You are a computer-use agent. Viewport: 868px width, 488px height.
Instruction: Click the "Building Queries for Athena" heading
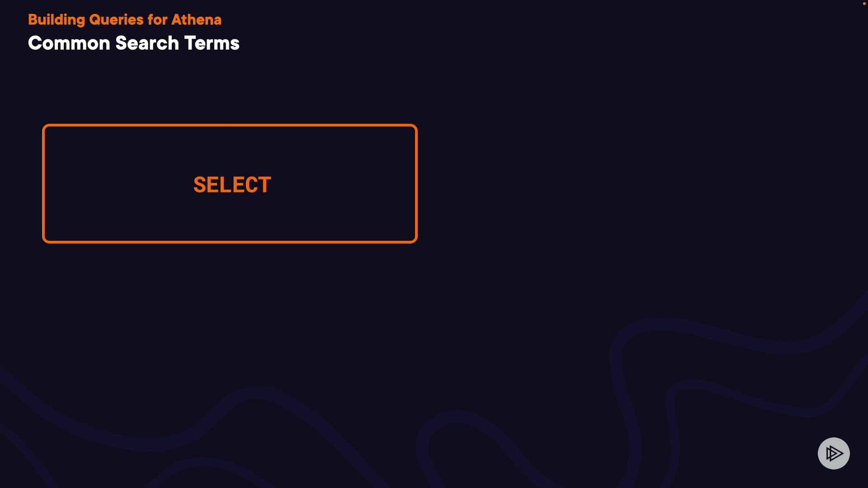point(125,20)
